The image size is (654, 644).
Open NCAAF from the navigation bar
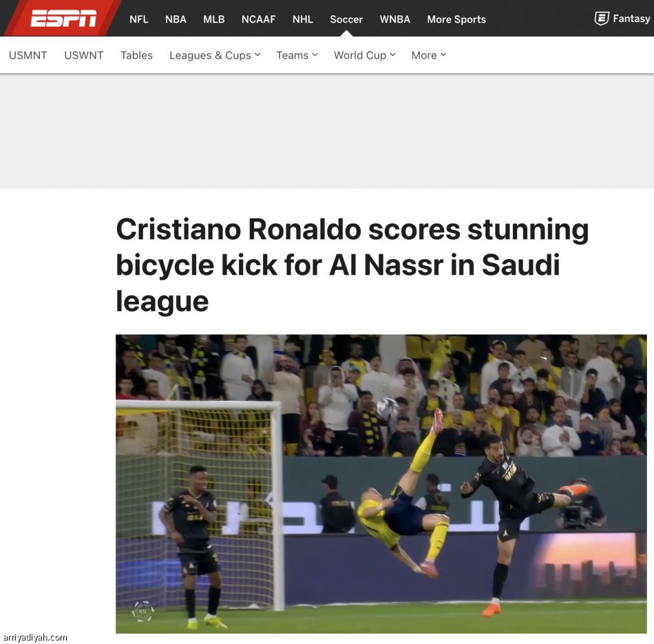coord(259,19)
